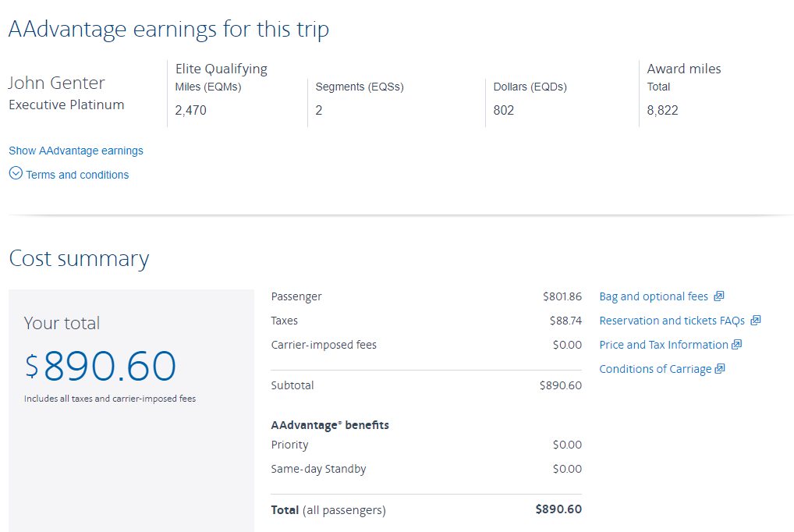Click Show AAdvantage earnings link
Image resolution: width=794 pixels, height=532 pixels.
76,151
